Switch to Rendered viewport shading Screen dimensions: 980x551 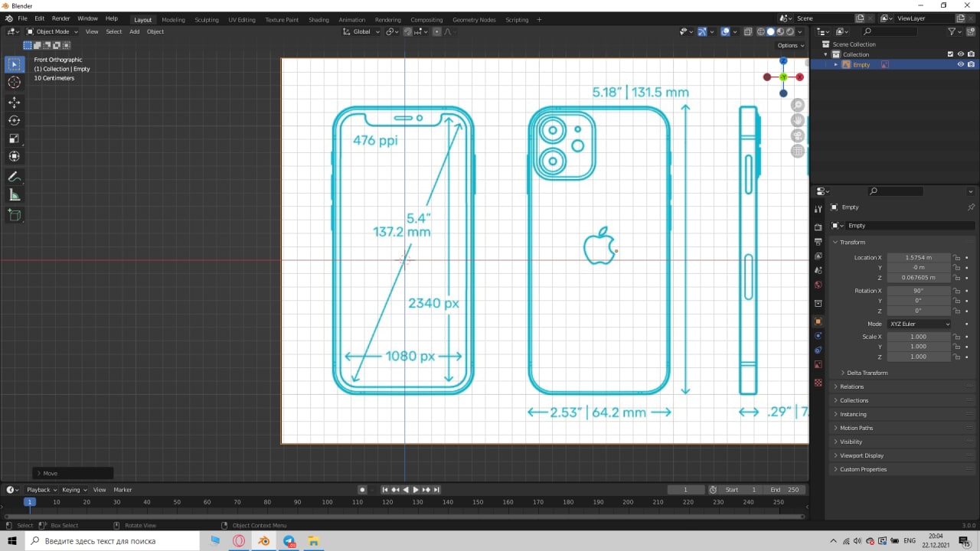[x=789, y=31]
